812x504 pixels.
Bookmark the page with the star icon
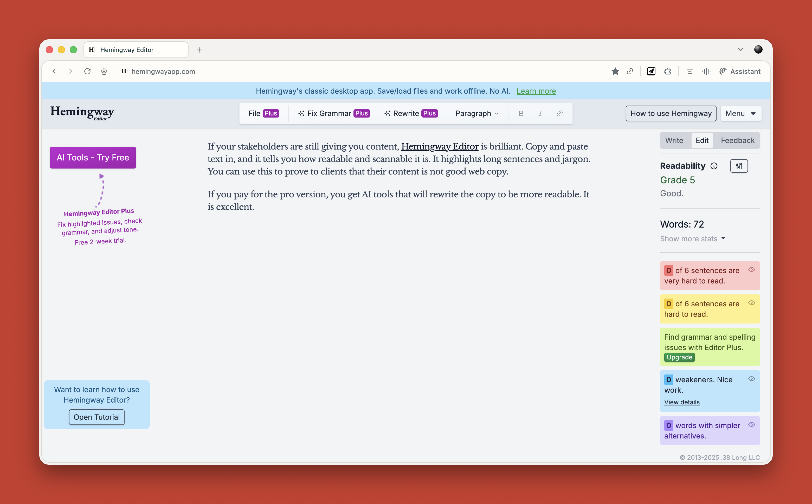tap(615, 71)
